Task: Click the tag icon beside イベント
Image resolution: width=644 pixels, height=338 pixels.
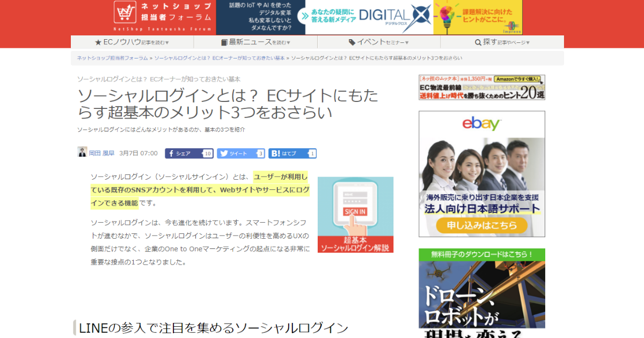Action: (352, 42)
